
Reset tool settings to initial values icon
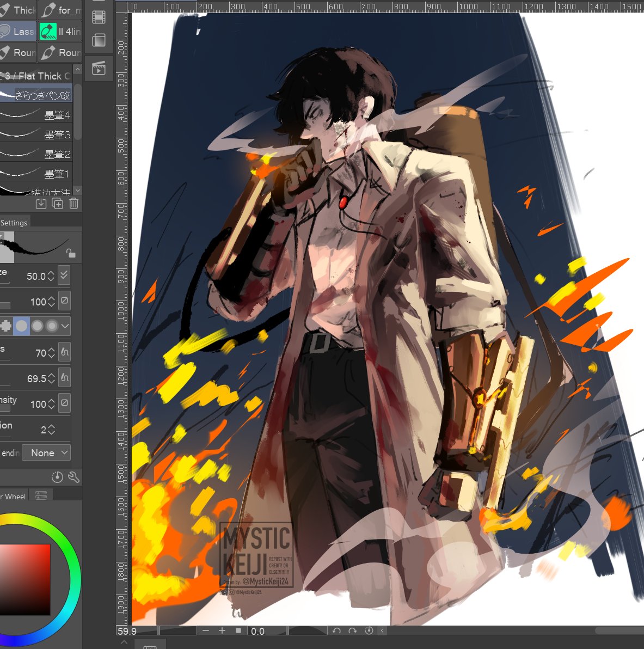click(x=57, y=477)
